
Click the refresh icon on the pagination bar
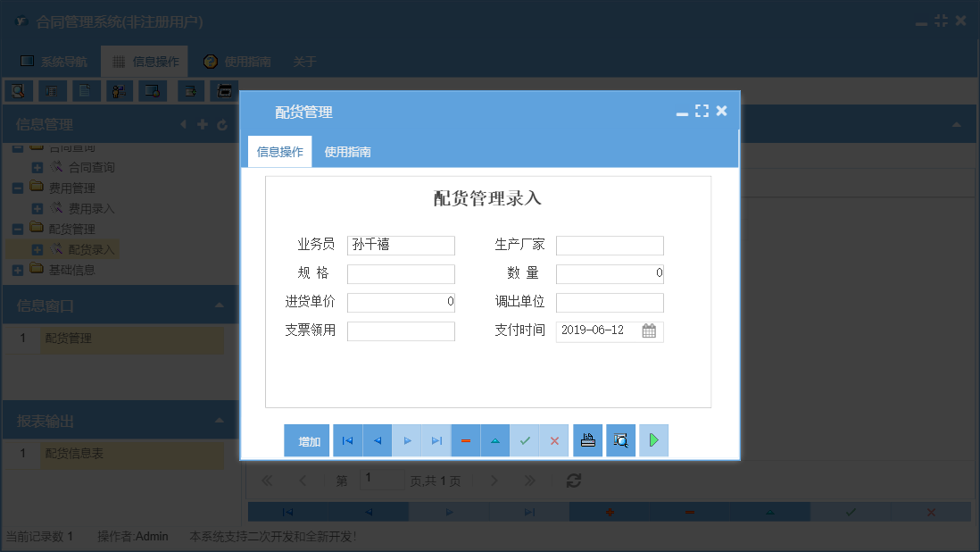click(574, 480)
